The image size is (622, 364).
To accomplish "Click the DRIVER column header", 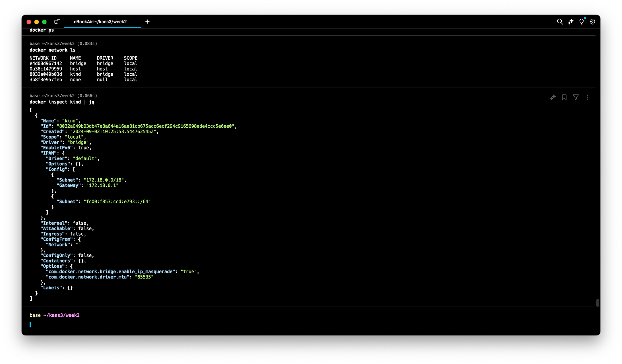I will [105, 58].
